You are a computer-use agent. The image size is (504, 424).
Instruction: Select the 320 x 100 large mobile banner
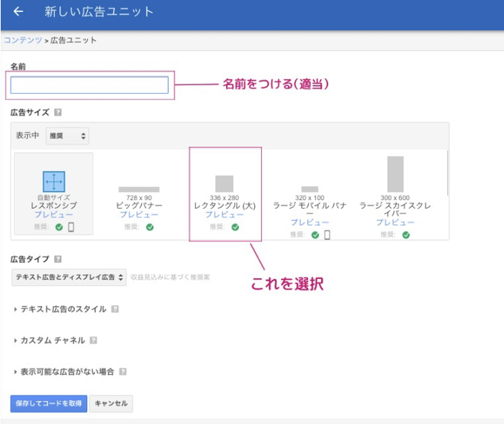310,189
